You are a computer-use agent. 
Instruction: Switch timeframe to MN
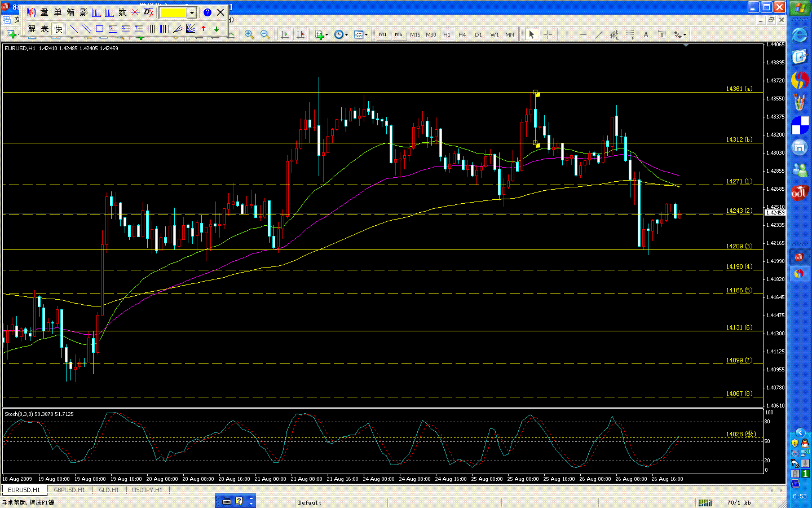[x=510, y=35]
